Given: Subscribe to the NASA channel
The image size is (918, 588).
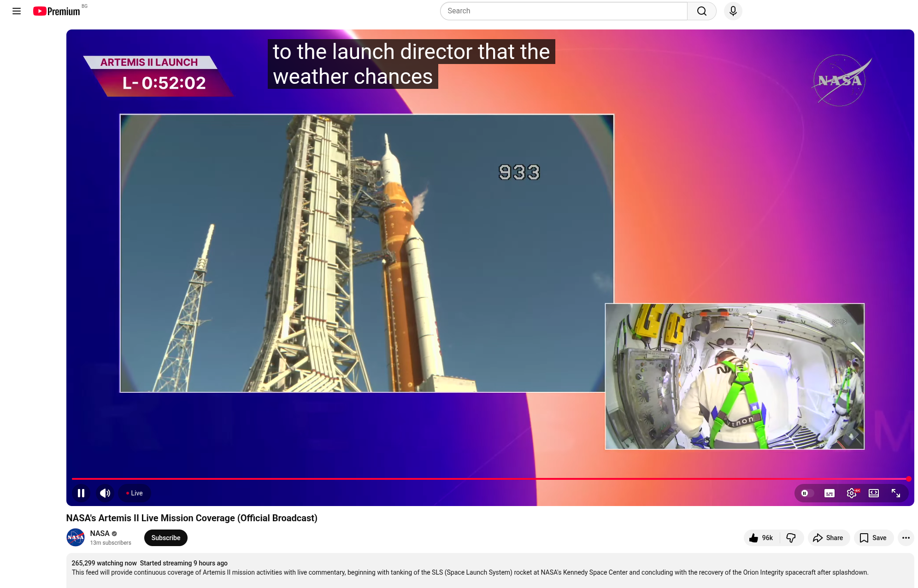Looking at the screenshot, I should point(165,538).
